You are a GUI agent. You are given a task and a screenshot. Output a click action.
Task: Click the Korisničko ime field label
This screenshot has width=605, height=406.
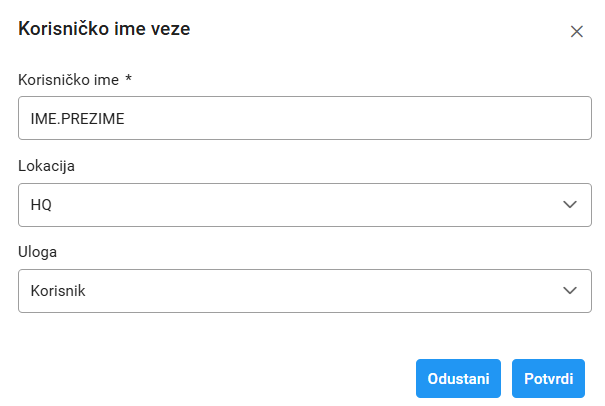68,79
